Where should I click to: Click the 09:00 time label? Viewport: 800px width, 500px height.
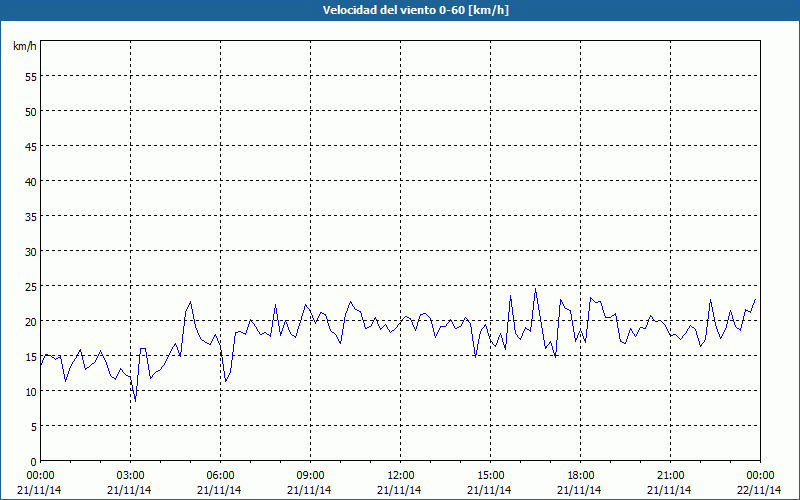point(310,476)
